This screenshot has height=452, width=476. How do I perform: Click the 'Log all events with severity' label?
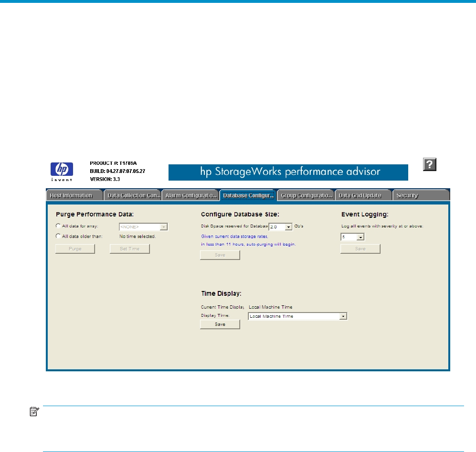pyautogui.click(x=382, y=226)
